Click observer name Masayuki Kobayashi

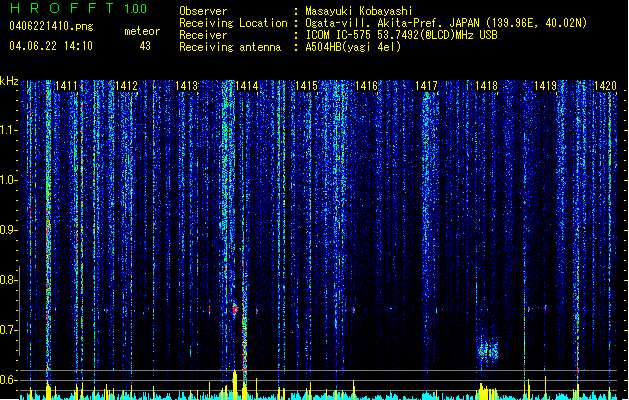[359, 11]
